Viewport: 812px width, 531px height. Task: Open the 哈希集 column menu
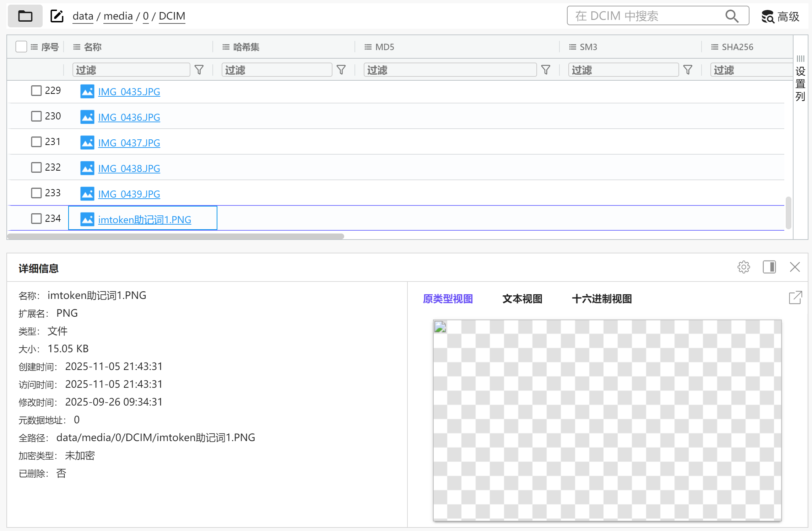pyautogui.click(x=226, y=47)
